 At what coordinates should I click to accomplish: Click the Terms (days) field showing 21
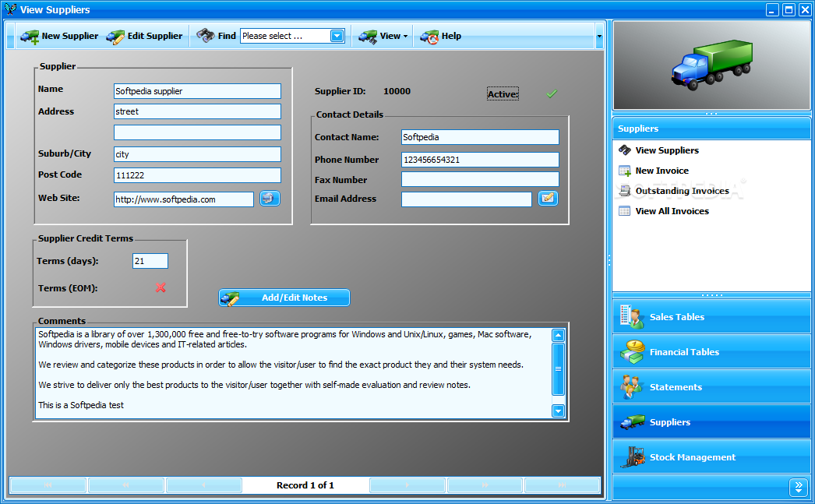click(150, 261)
